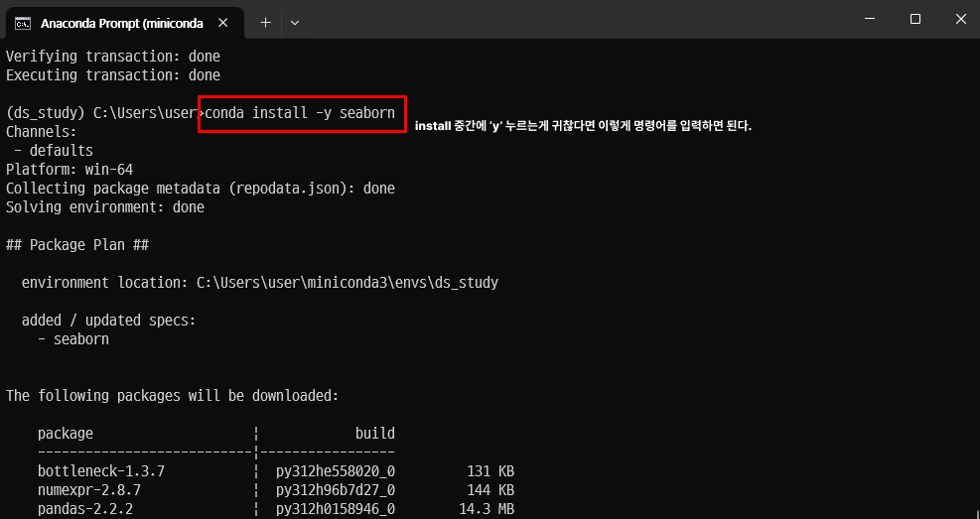Viewport: 980px width, 519px height.
Task: Click the '(ds_study) C:\Users\user' prompt
Action: pos(102,113)
